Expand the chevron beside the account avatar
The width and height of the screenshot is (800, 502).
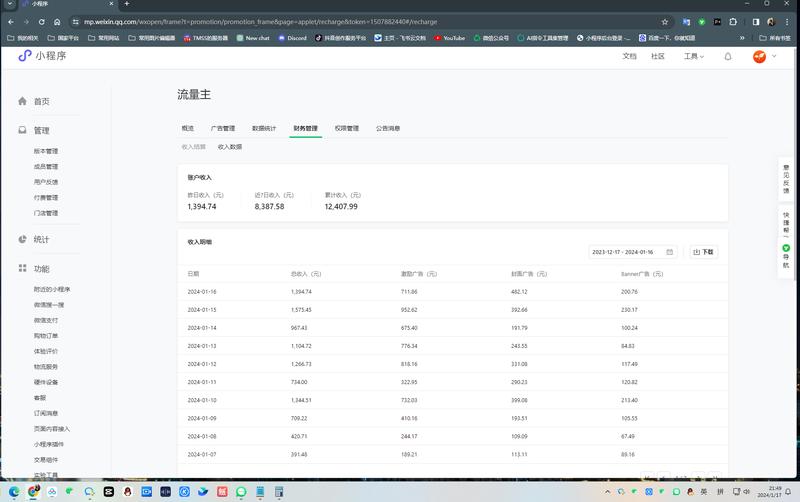coord(774,56)
